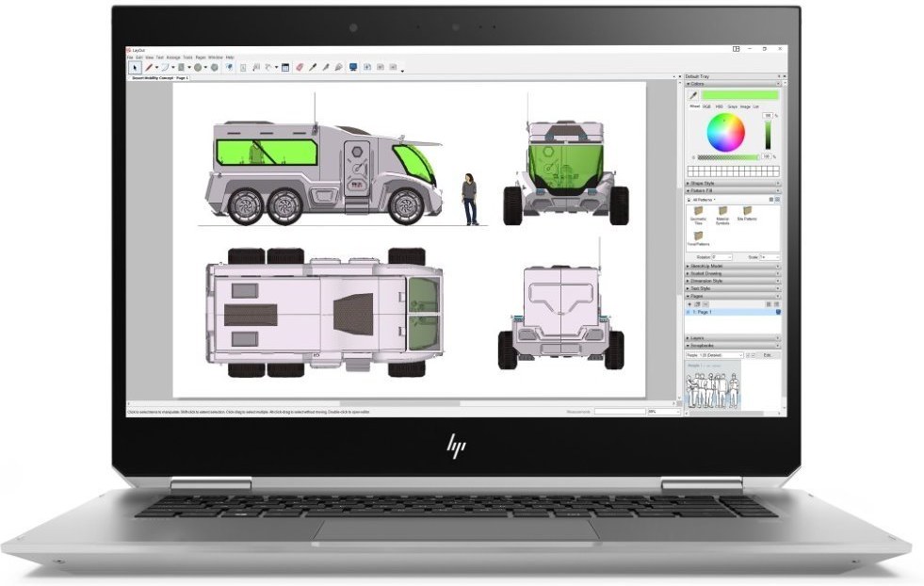Switch to the RGB color tab
This screenshot has width=924, height=586.
click(707, 106)
